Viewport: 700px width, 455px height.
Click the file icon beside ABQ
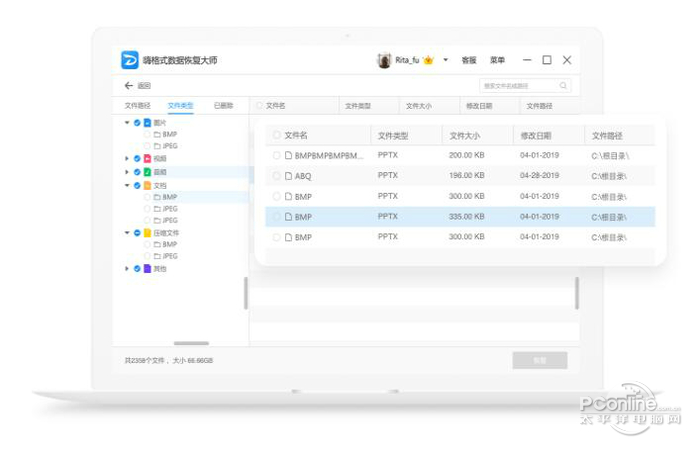pyautogui.click(x=288, y=176)
